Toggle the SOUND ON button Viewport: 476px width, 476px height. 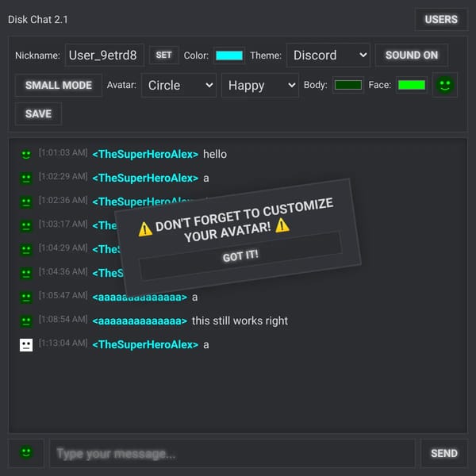(411, 56)
